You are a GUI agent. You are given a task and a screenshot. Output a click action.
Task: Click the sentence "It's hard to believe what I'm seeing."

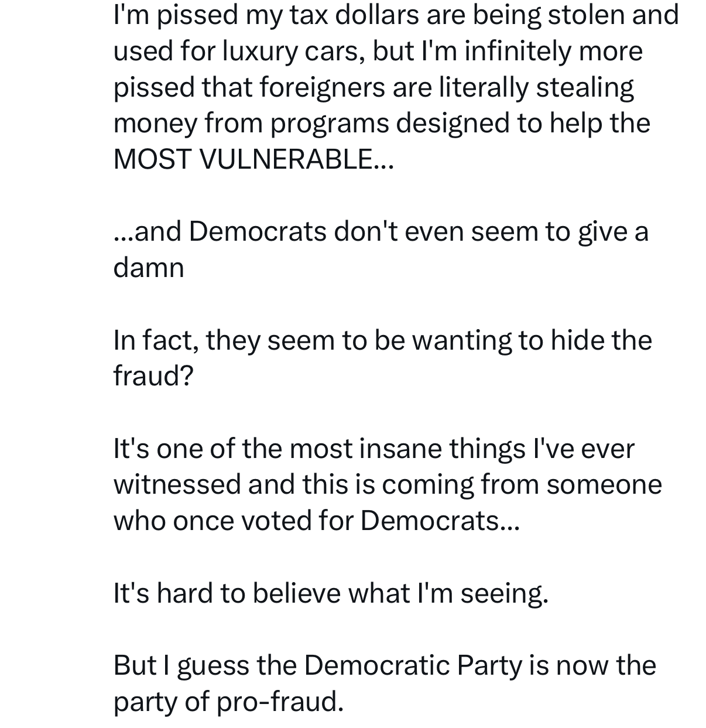pos(331,593)
